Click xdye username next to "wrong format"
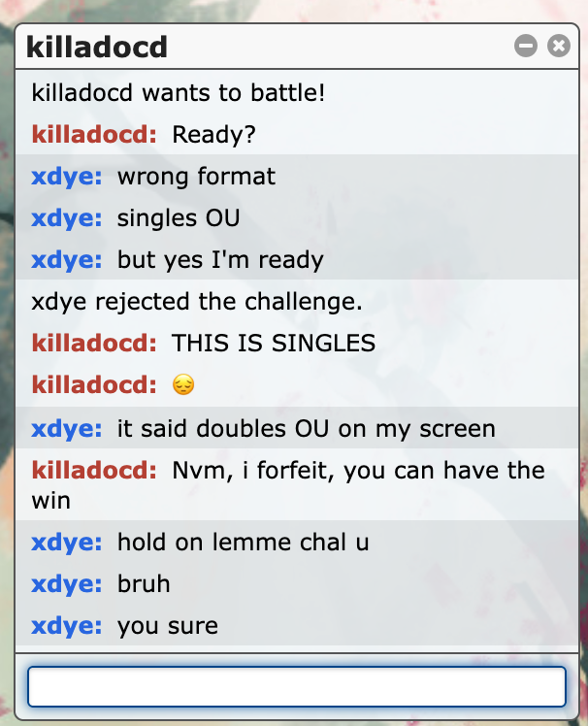This screenshot has width=588, height=726. (67, 177)
